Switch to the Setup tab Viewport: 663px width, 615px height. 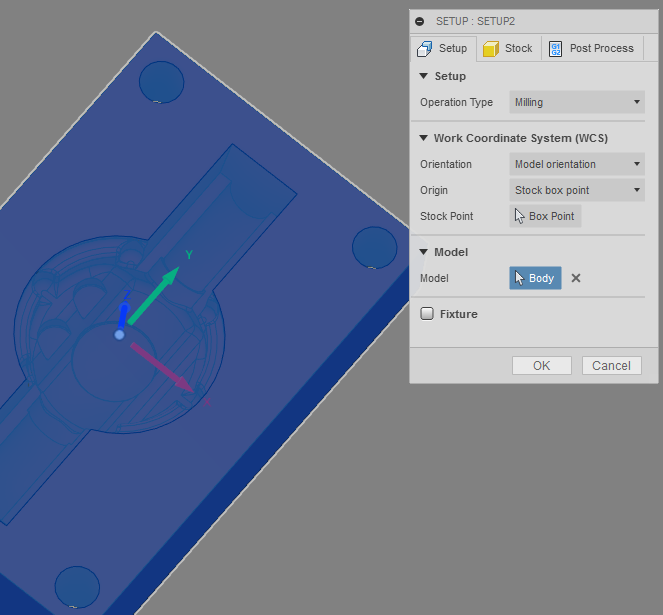[443, 49]
